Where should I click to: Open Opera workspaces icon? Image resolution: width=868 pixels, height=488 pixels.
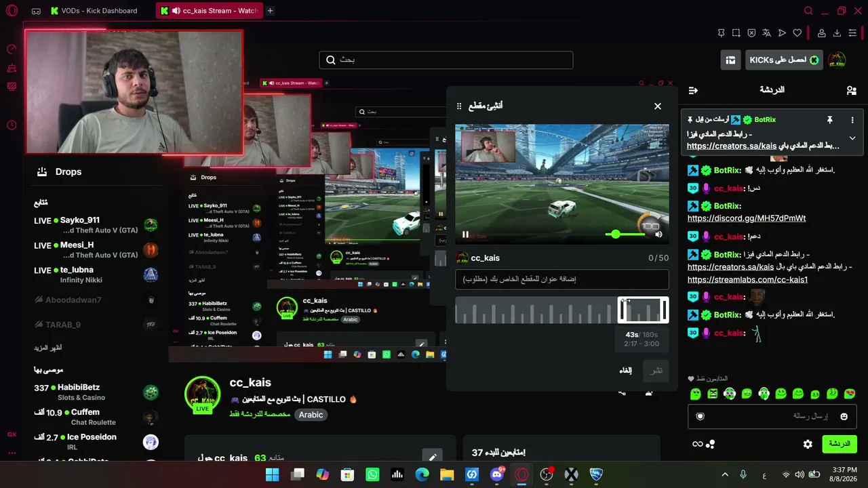coord(36,11)
